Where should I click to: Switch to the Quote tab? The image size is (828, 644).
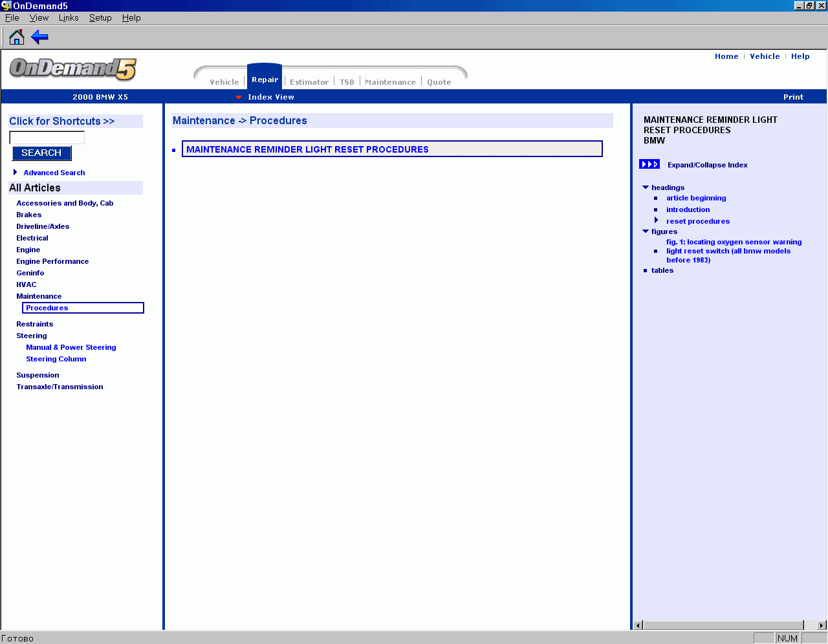439,82
